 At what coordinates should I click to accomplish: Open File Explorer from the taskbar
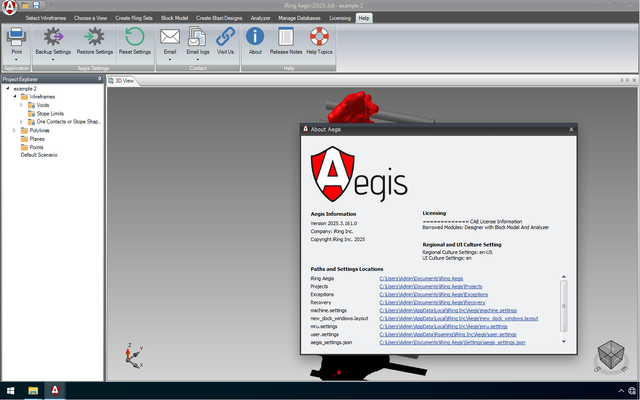(33, 391)
